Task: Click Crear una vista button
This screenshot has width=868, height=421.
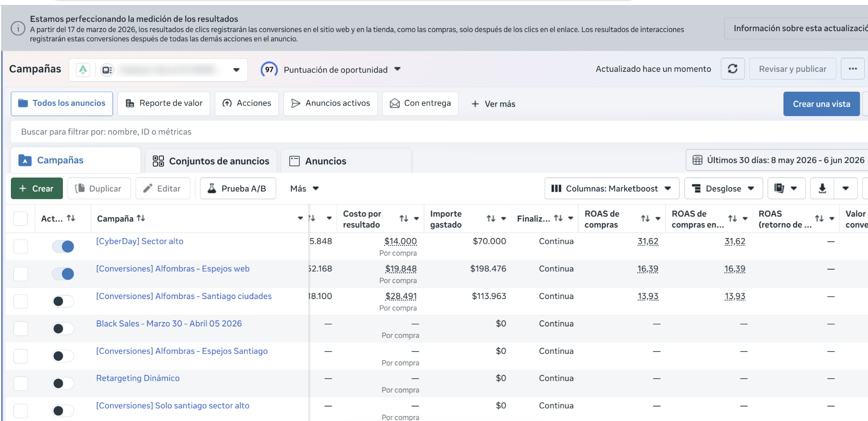Action: tap(821, 104)
